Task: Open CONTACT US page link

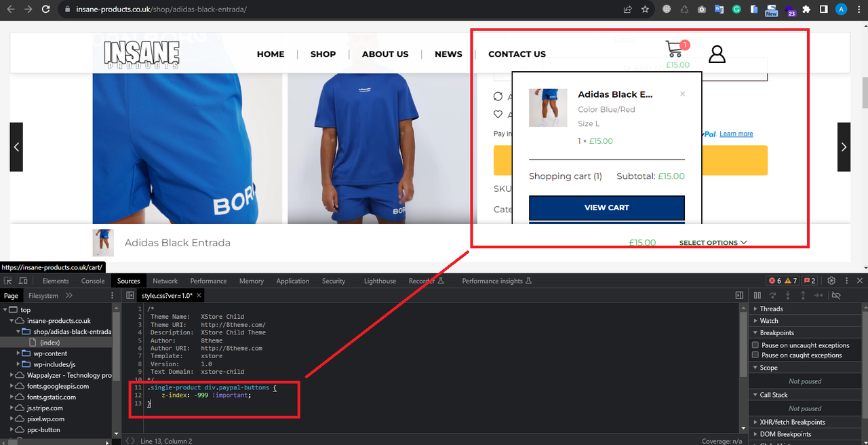Action: [517, 54]
